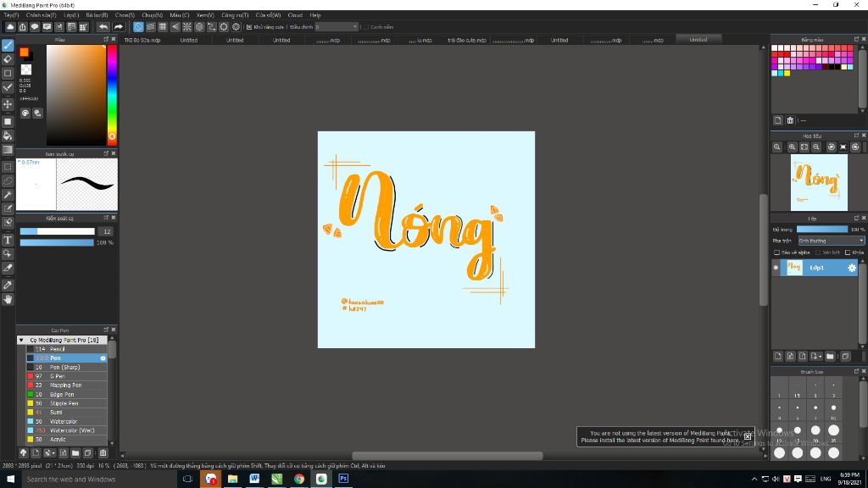Zoom out using the Navigator panel icon

[816, 147]
